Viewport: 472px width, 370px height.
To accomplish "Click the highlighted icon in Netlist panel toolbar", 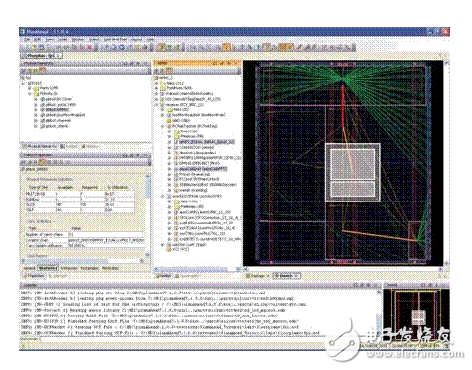I will [169, 71].
